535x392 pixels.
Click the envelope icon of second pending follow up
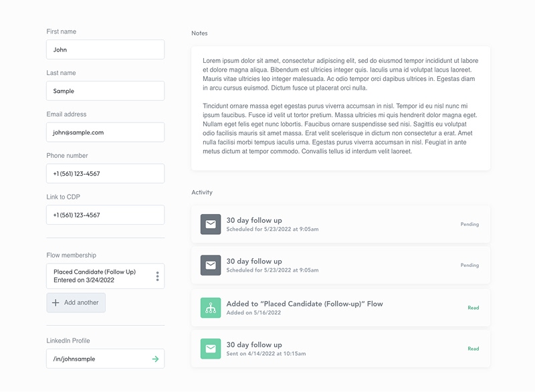coord(211,265)
